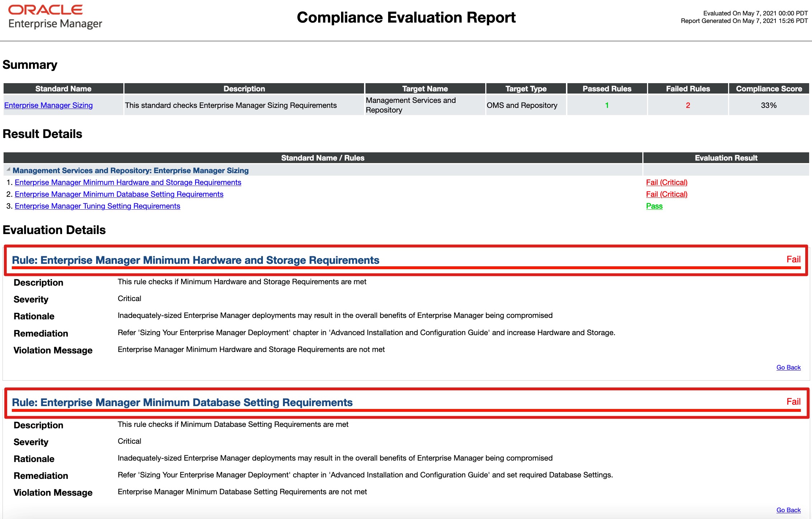Click the Compliance Score column header
This screenshot has width=812, height=519.
tap(769, 89)
